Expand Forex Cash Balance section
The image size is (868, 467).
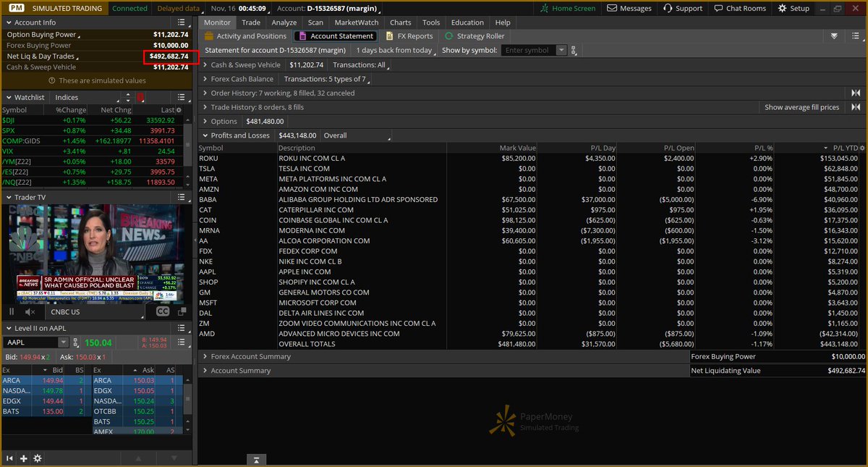click(x=205, y=79)
